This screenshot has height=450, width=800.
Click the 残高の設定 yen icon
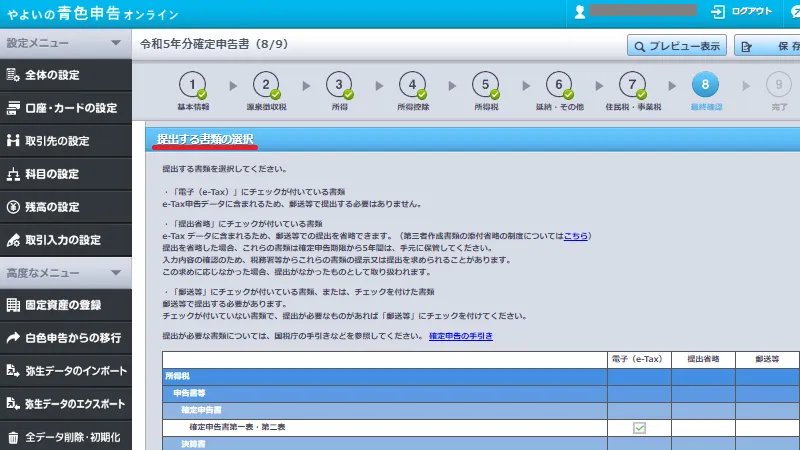pyautogui.click(x=13, y=207)
